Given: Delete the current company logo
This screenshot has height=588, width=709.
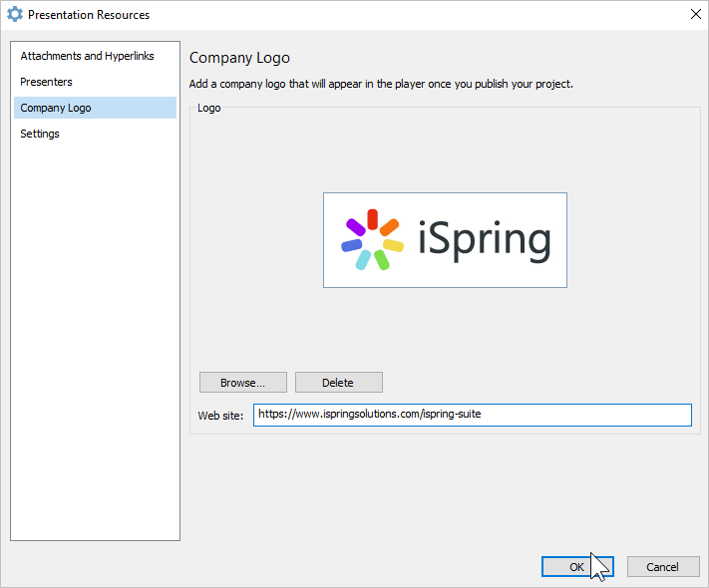Looking at the screenshot, I should pos(339,383).
